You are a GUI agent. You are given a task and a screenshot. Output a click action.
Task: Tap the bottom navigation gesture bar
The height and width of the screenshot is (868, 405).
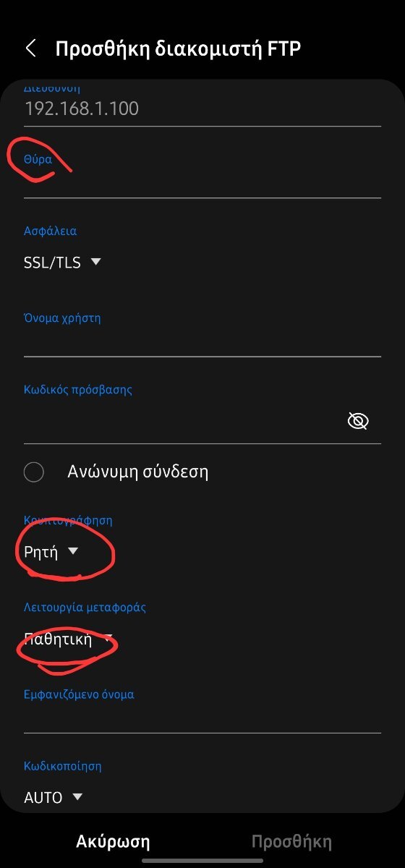tap(202, 861)
